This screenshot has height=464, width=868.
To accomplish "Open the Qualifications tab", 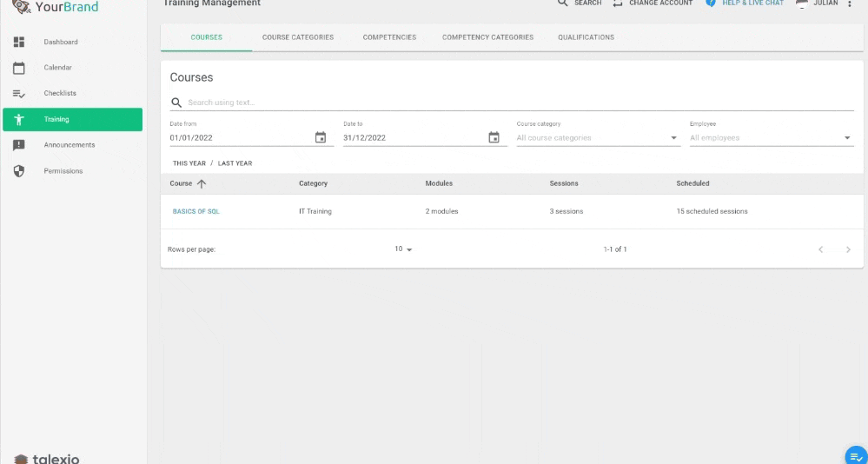I will [586, 37].
